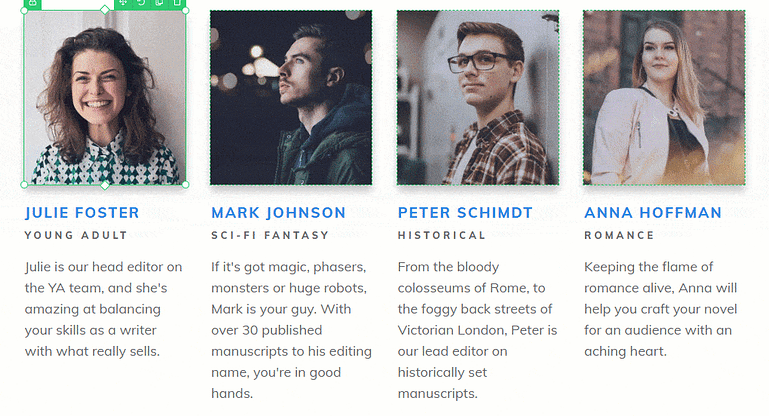Click the top-left corner resize handle
The image size is (769, 416).
[x=24, y=12]
